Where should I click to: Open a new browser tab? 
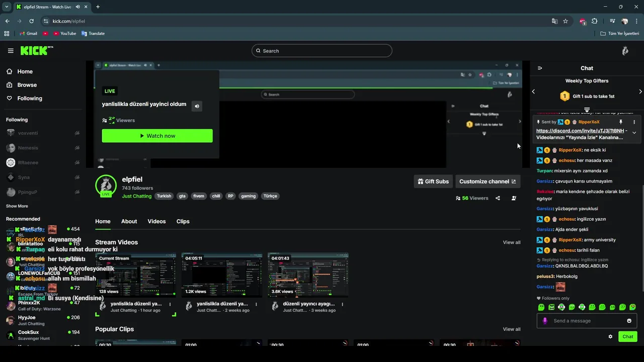pos(98,7)
